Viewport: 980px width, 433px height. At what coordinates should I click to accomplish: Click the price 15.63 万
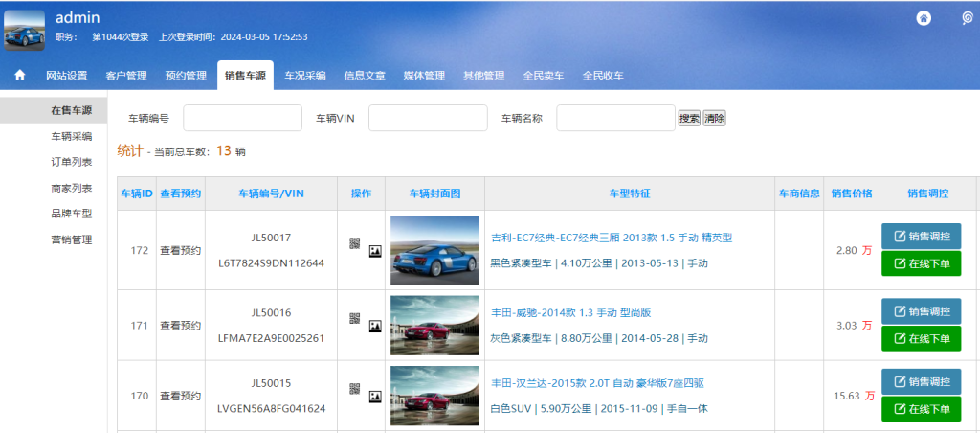(853, 396)
